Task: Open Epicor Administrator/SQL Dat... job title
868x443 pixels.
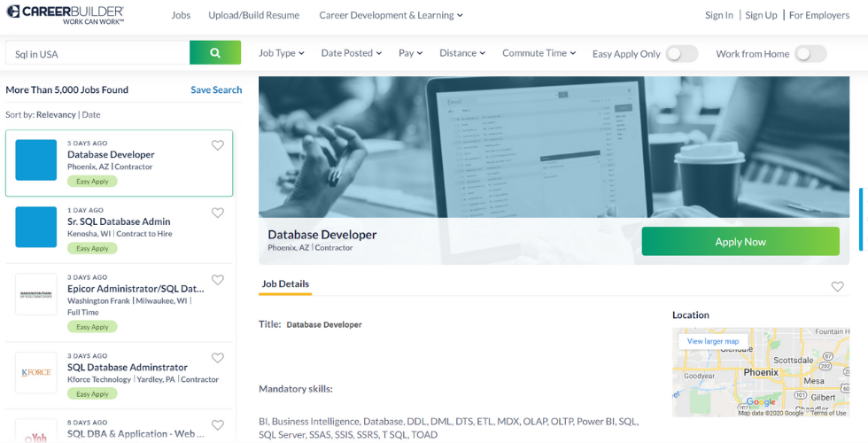Action: click(136, 289)
